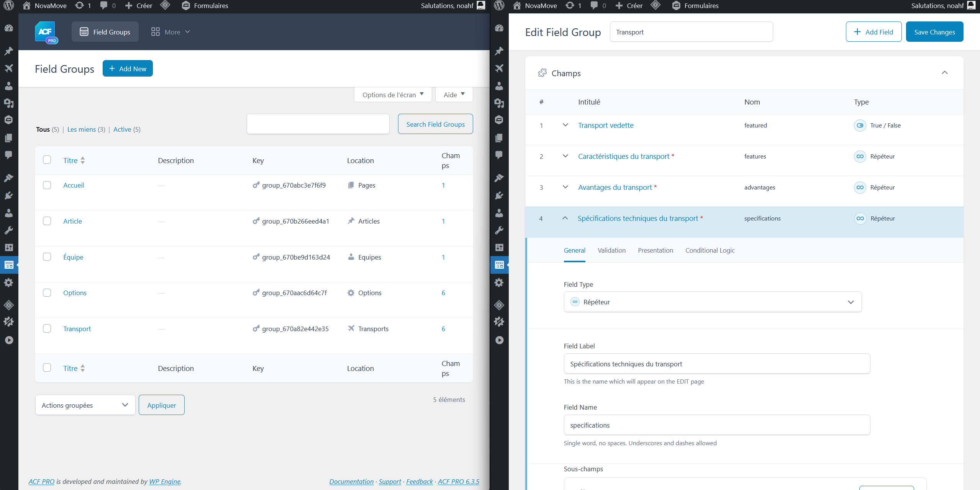Click the Dashboard gauge icon in left sidebar
The image size is (980, 490).
click(x=9, y=28)
